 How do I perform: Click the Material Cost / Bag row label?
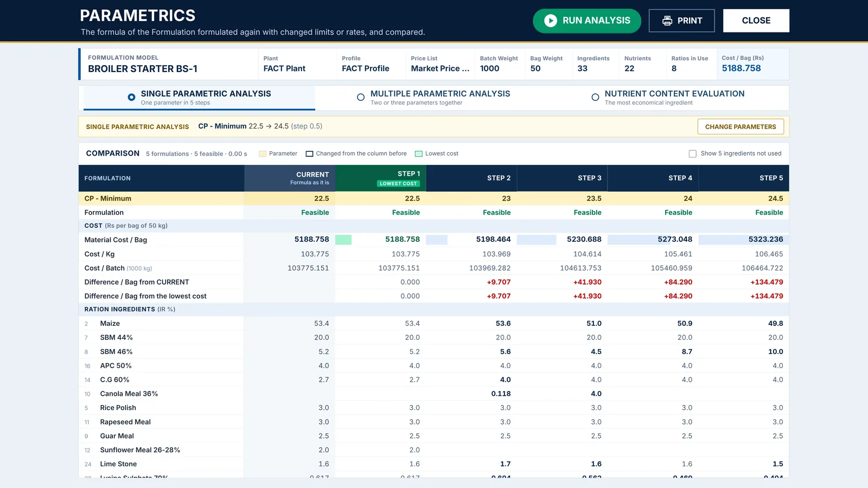pyautogui.click(x=116, y=240)
